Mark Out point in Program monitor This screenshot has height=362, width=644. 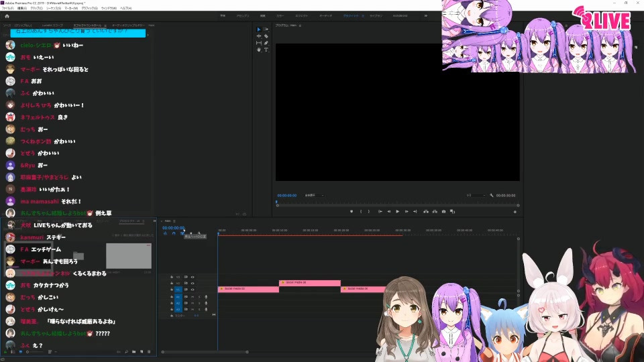click(368, 211)
